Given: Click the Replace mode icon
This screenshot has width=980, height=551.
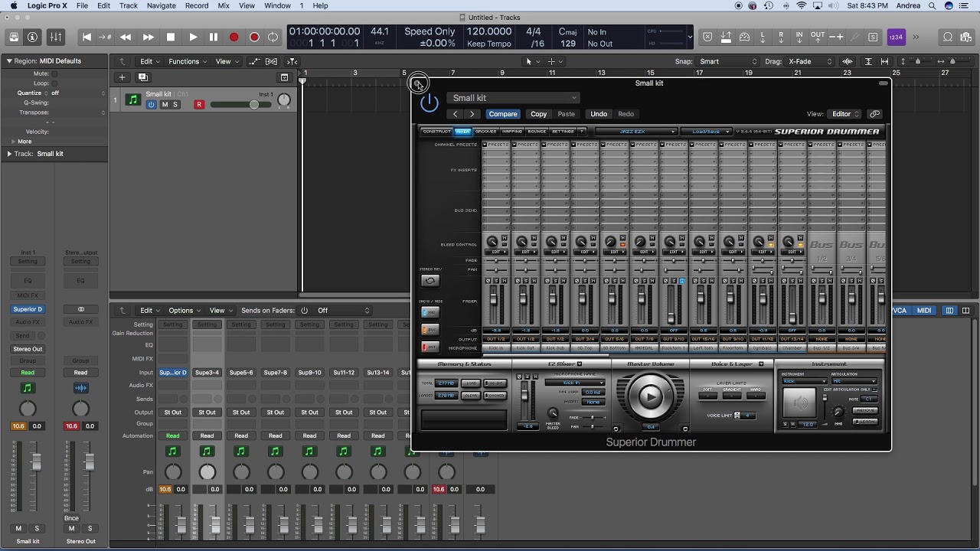Looking at the screenshot, I should pyautogui.click(x=707, y=37).
